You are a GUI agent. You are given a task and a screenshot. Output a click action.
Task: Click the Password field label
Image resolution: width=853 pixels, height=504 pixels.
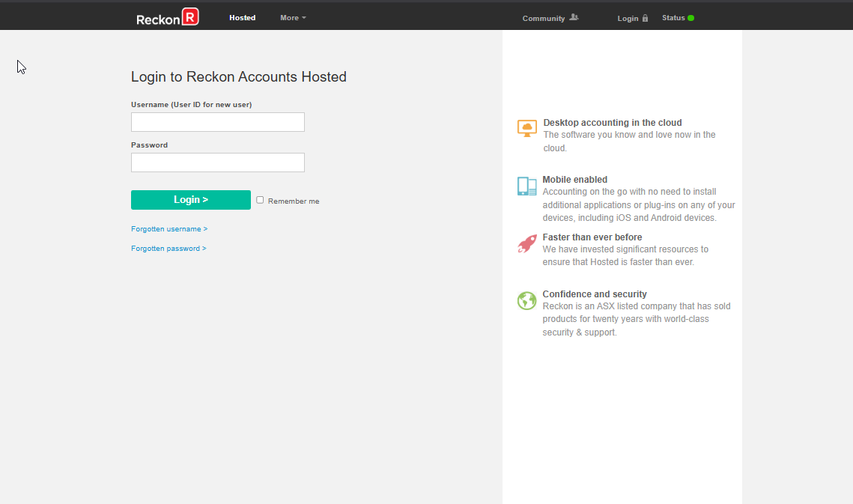(x=149, y=145)
